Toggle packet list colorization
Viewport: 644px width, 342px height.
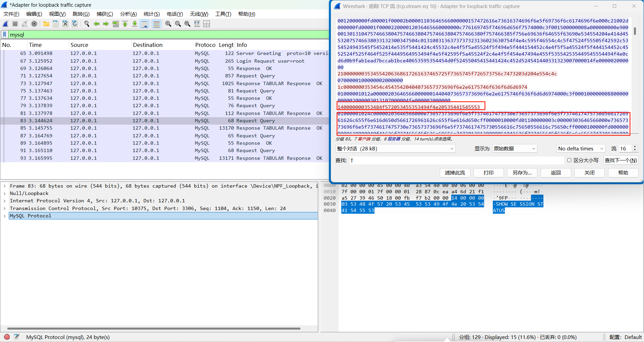[x=156, y=24]
